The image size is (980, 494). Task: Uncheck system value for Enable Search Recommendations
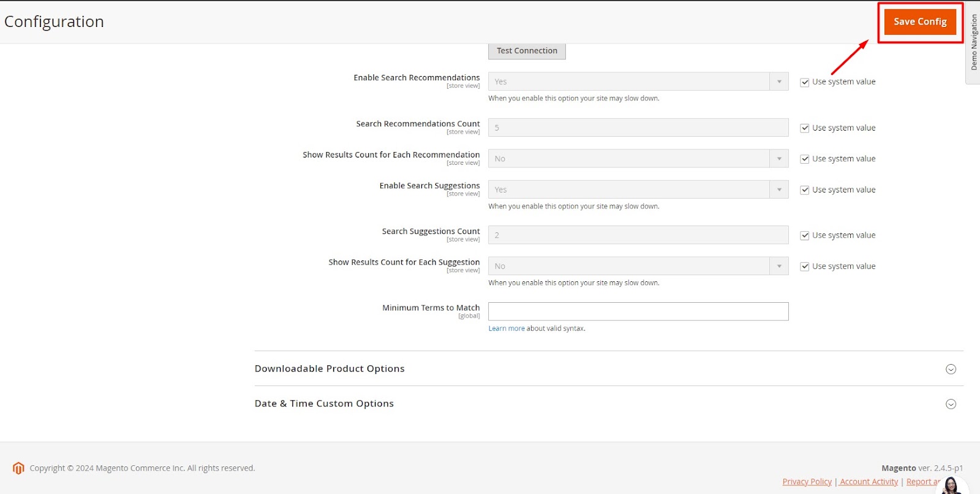point(805,82)
